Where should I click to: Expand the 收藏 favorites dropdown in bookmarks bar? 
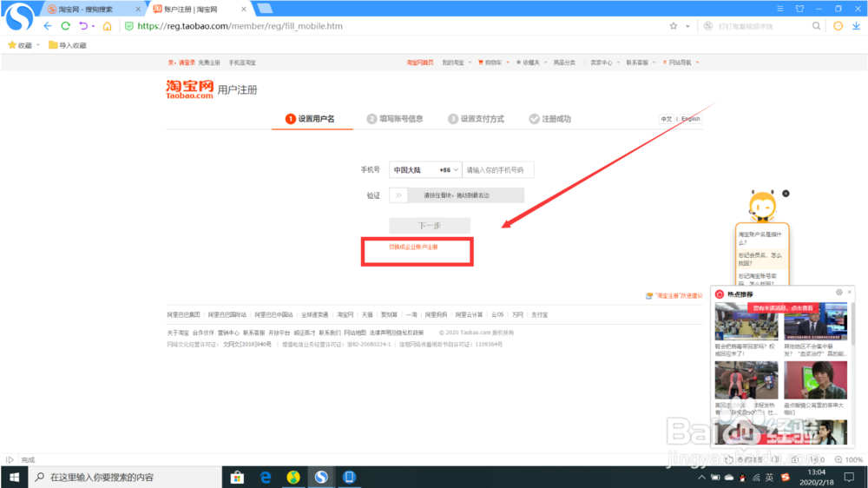(37, 45)
